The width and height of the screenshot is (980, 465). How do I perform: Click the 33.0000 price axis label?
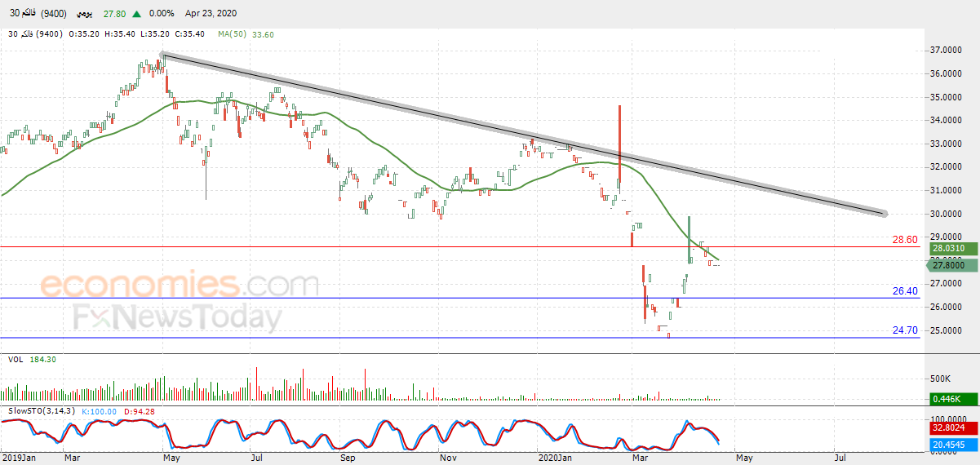(945, 144)
